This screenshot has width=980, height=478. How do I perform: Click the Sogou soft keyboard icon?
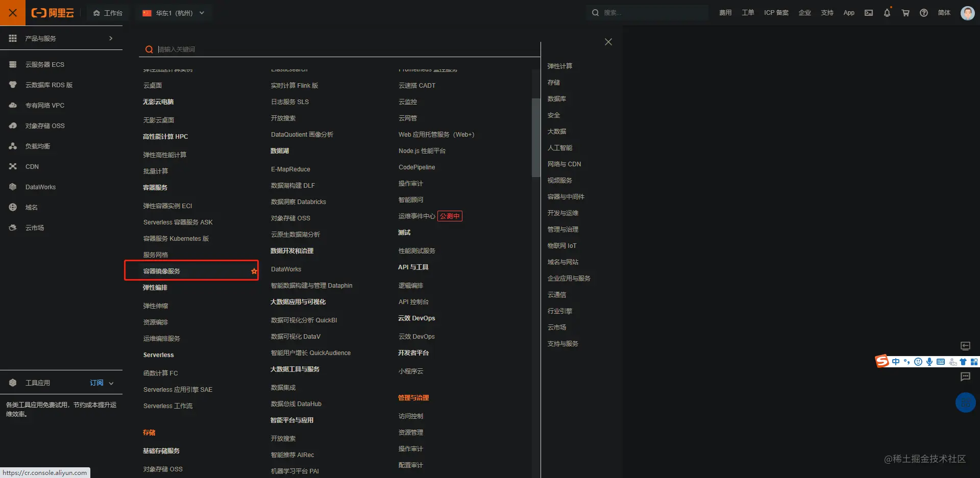click(941, 362)
